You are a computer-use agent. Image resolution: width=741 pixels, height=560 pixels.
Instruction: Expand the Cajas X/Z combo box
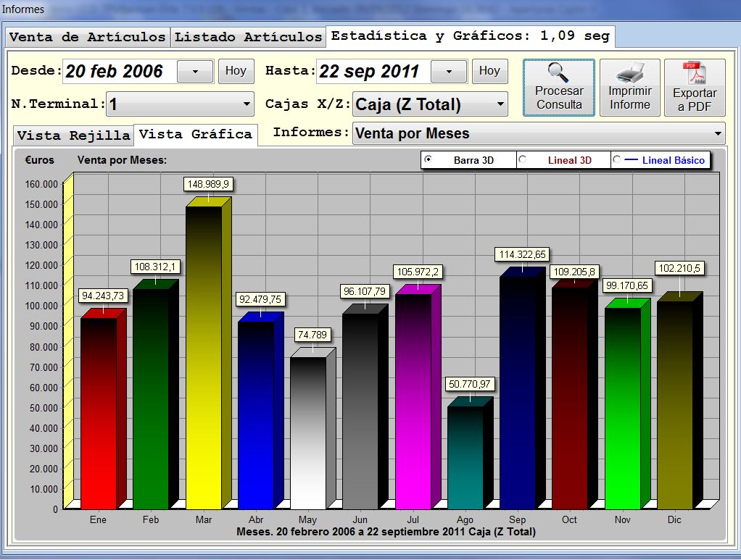(x=500, y=104)
